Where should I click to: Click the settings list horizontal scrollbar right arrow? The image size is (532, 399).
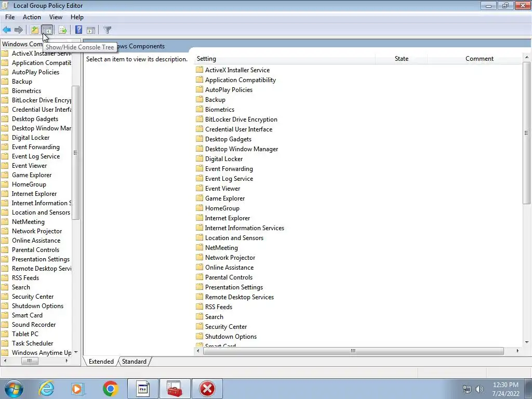[x=517, y=351]
